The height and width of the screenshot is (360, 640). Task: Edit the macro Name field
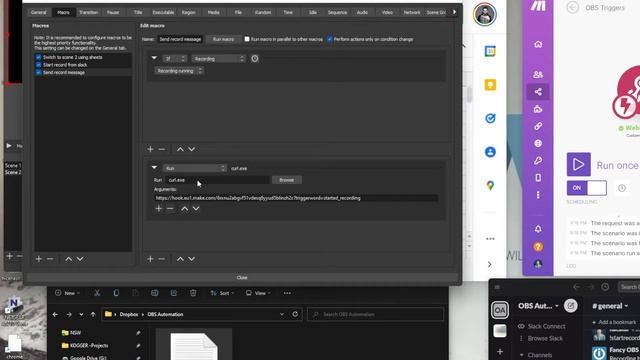(180, 39)
